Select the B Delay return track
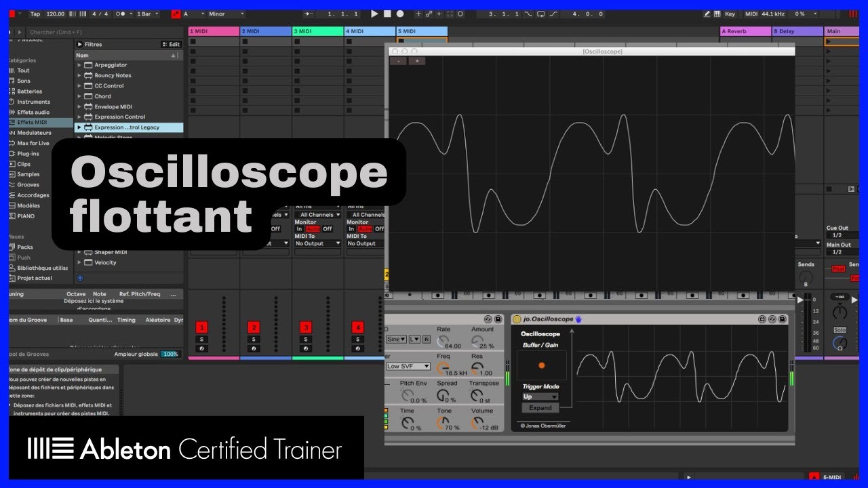 (797, 31)
